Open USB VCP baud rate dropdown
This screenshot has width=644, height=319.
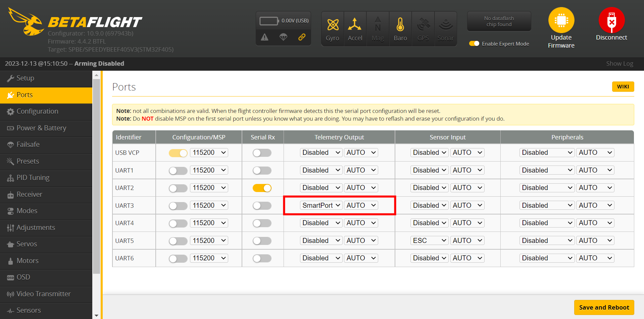click(209, 152)
